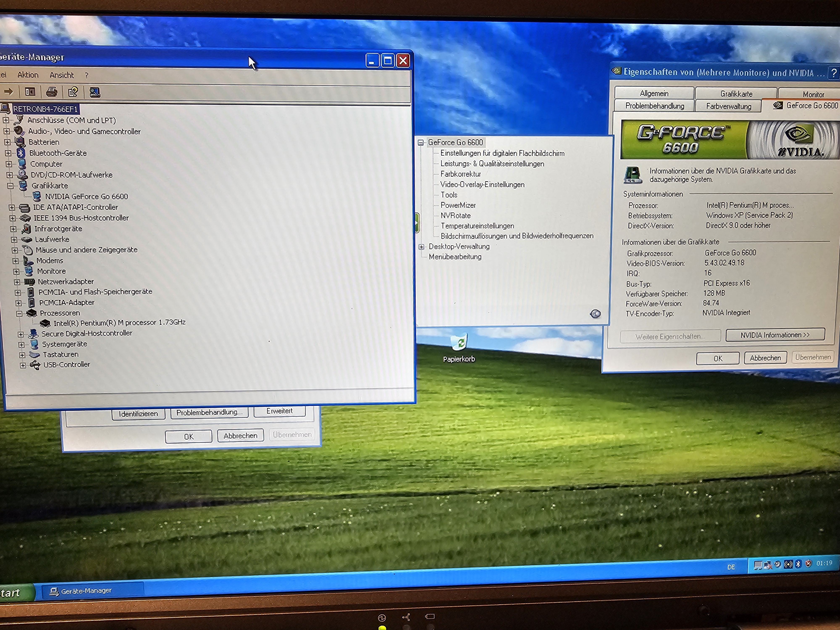Collapse the Prozessoren tree node
The image size is (840, 630).
(19, 313)
